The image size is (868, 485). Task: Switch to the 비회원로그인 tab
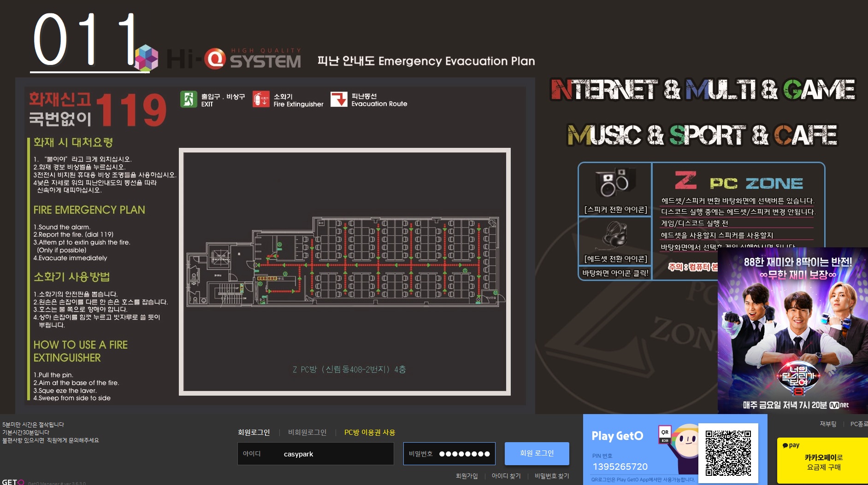307,432
